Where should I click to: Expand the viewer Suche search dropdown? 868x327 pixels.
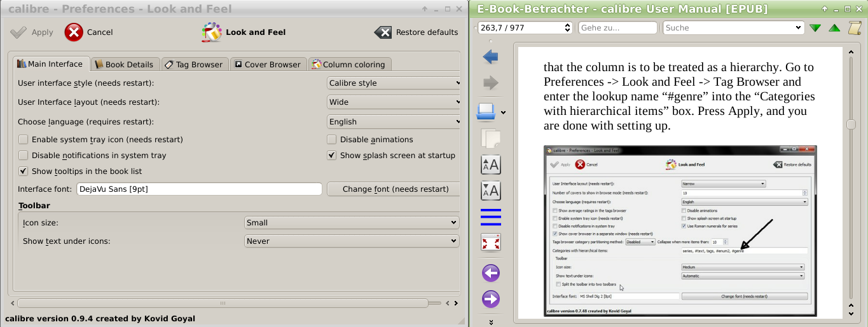coord(799,28)
